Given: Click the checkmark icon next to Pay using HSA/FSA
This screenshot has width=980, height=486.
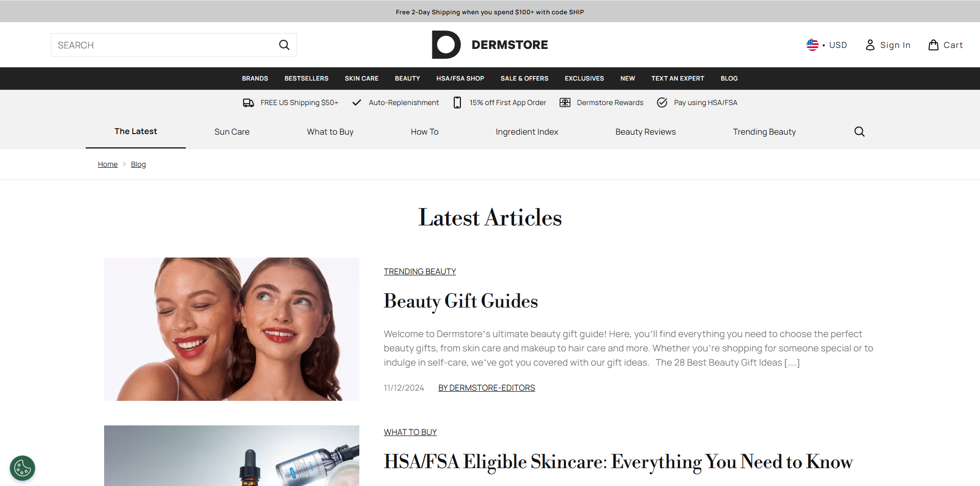Looking at the screenshot, I should point(661,103).
